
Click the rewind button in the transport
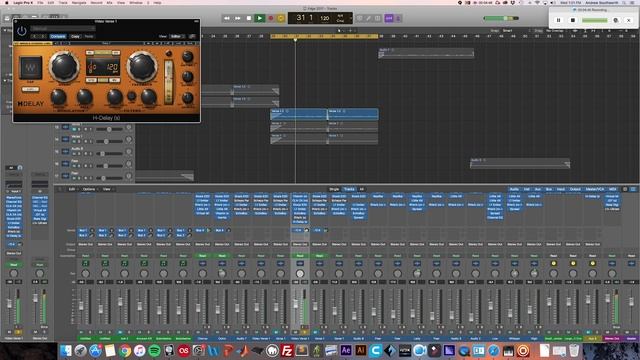click(x=227, y=18)
